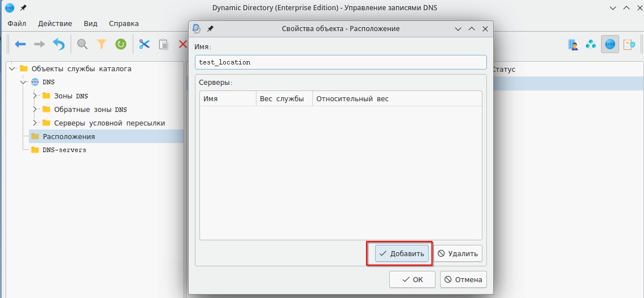This screenshot has height=298, width=644.
Task: Click the scissors cut icon
Action: pyautogui.click(x=145, y=44)
